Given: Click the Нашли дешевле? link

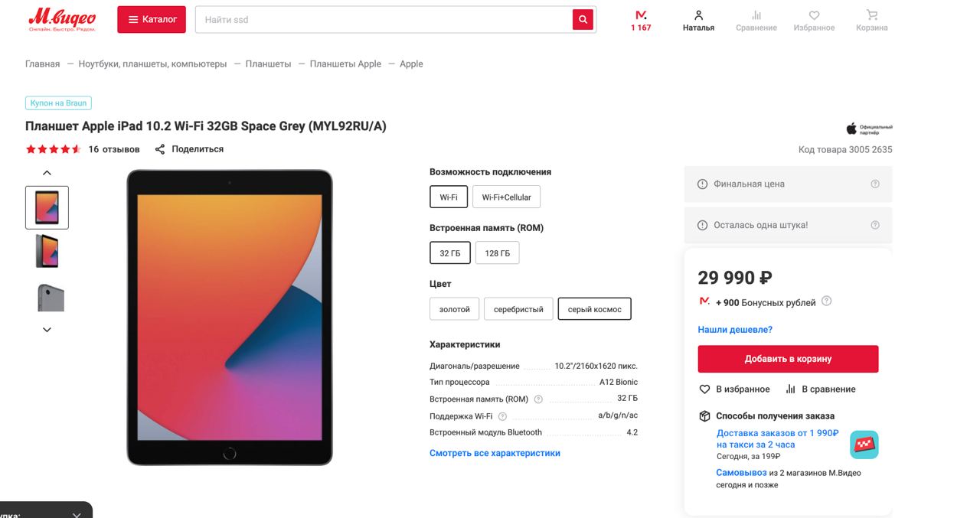Looking at the screenshot, I should click(735, 330).
